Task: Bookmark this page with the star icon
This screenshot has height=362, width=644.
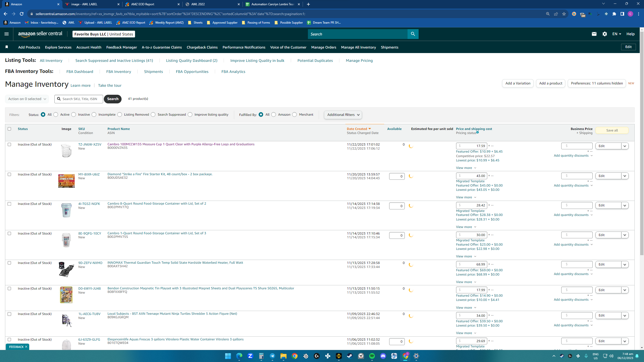Action: click(564, 14)
